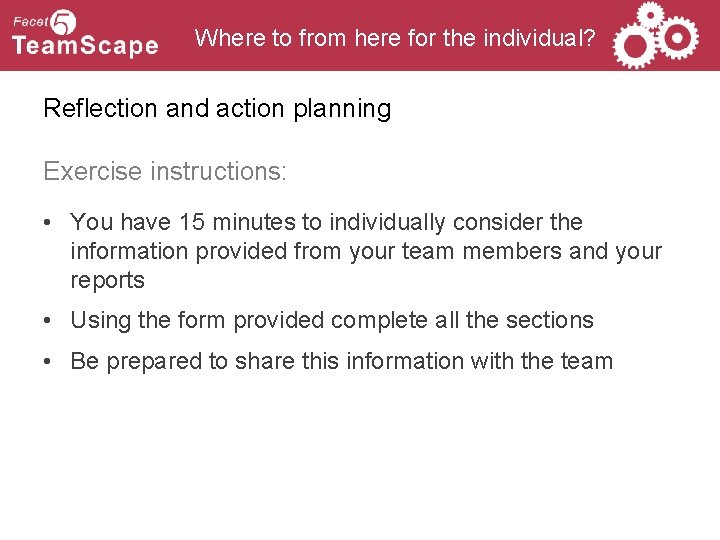Select the first bullet point marker
The width and height of the screenshot is (720, 540).
[50, 222]
